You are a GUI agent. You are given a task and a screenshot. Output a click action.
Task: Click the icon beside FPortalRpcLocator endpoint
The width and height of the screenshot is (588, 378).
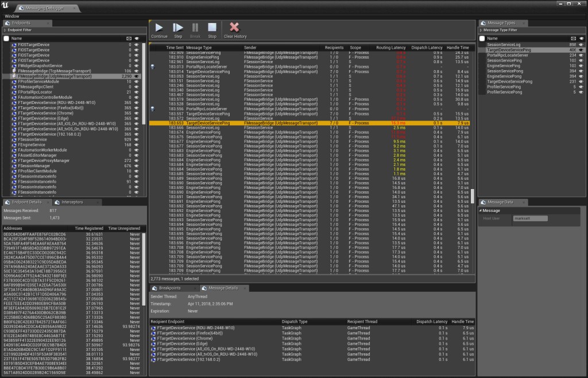click(x=14, y=92)
